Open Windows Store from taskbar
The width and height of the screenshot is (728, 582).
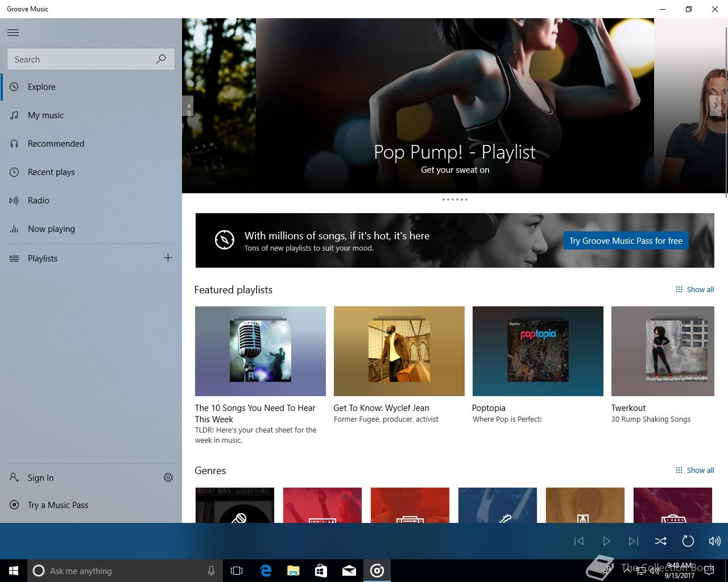point(321,571)
